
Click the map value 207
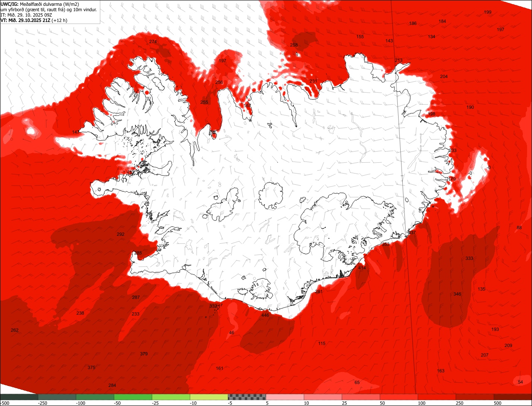(x=485, y=355)
